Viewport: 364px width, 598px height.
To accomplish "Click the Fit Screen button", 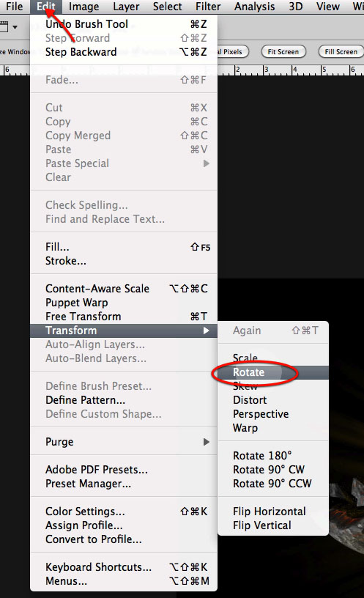I will click(283, 51).
